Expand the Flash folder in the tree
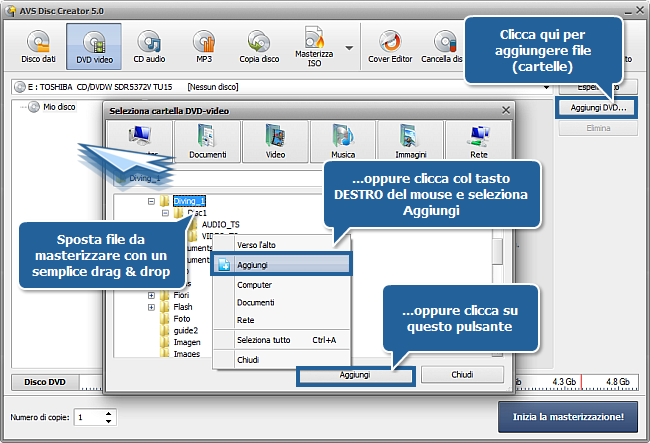 coord(152,307)
